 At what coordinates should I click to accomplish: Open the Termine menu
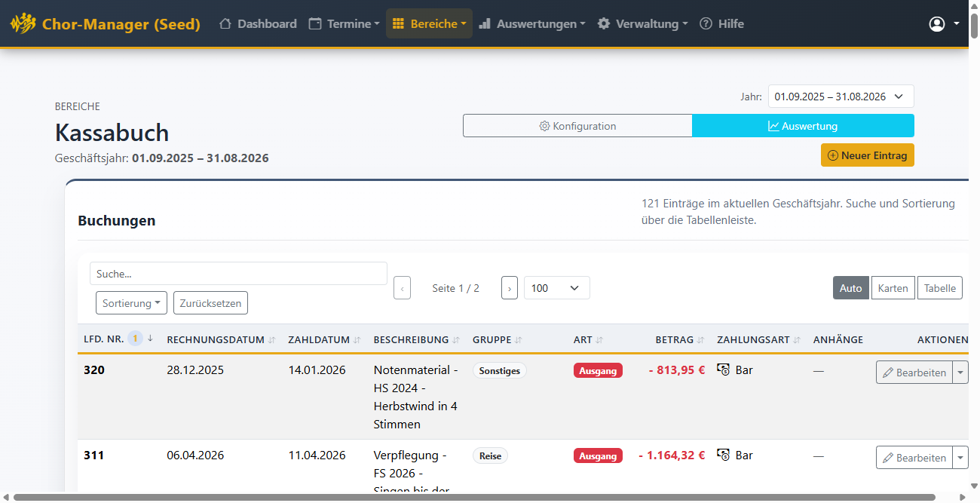[345, 23]
